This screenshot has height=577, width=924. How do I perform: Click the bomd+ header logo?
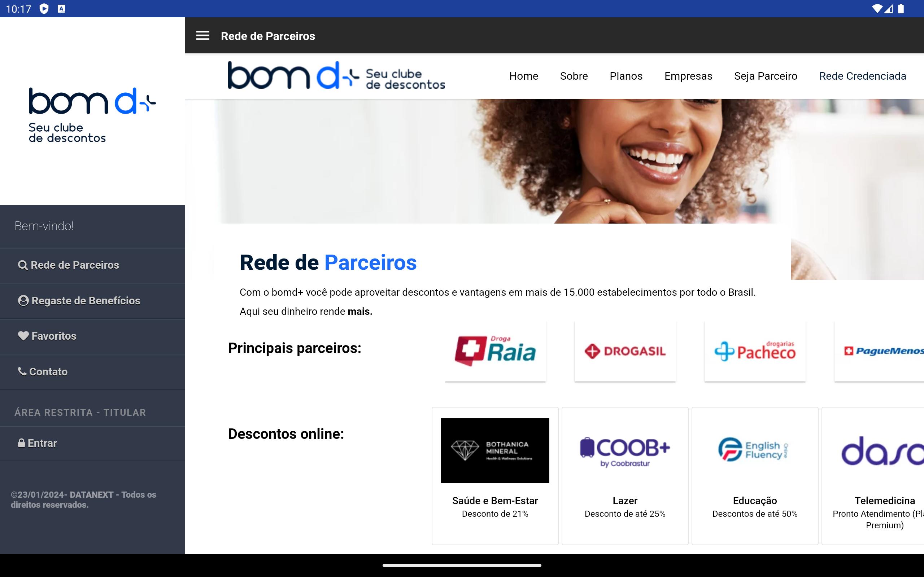[336, 76]
